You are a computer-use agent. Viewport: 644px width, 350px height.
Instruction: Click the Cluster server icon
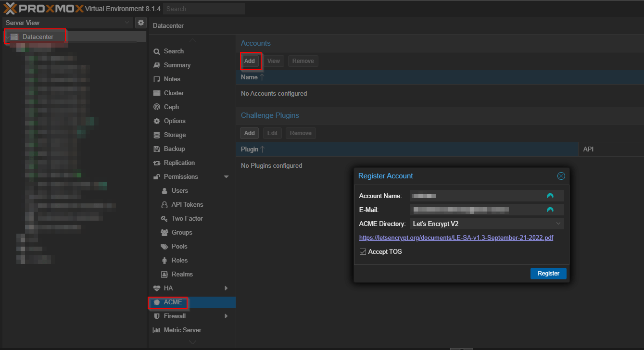coord(157,93)
